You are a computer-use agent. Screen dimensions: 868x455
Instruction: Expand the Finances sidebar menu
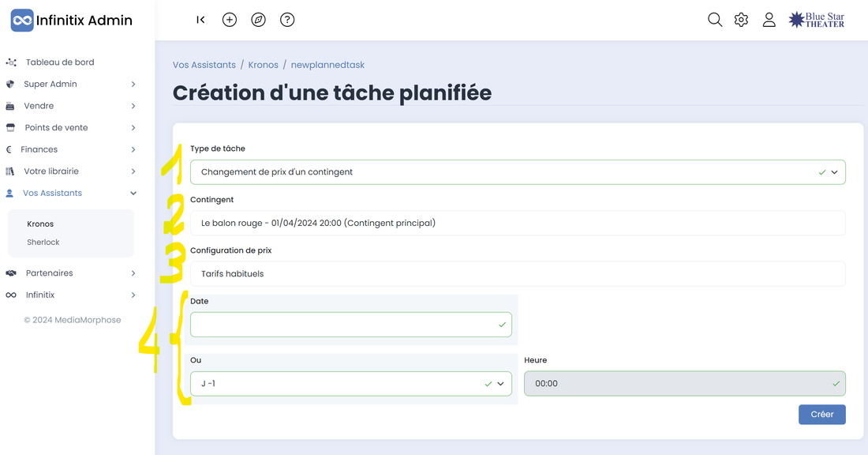click(71, 149)
